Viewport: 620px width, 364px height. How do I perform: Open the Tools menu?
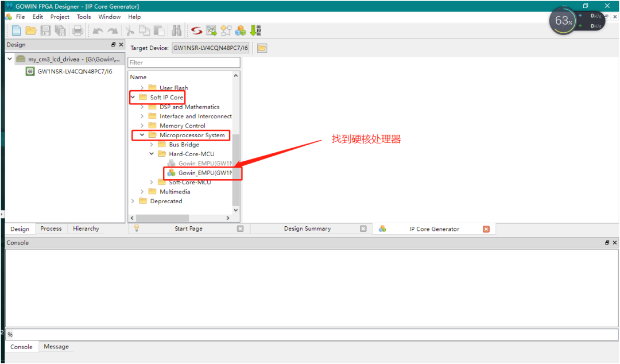(83, 17)
